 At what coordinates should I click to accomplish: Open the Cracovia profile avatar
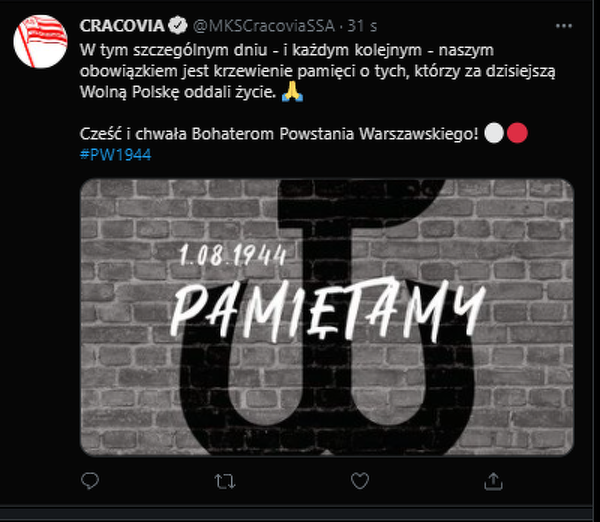(x=40, y=41)
